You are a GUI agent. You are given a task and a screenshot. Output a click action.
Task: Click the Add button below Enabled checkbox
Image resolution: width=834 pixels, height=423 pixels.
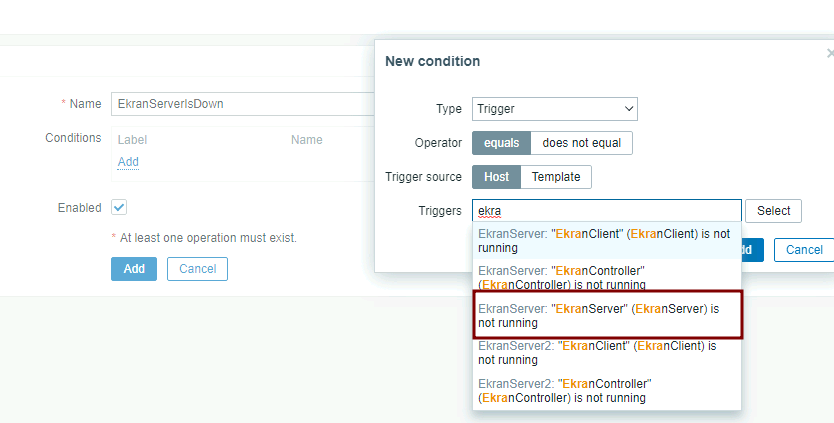(x=133, y=269)
